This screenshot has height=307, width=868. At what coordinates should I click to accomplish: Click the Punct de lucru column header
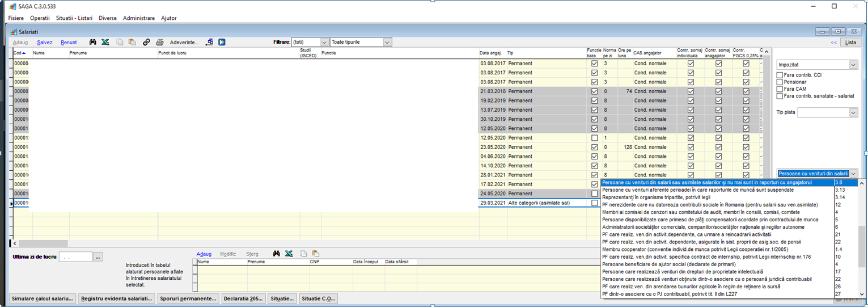click(228, 53)
